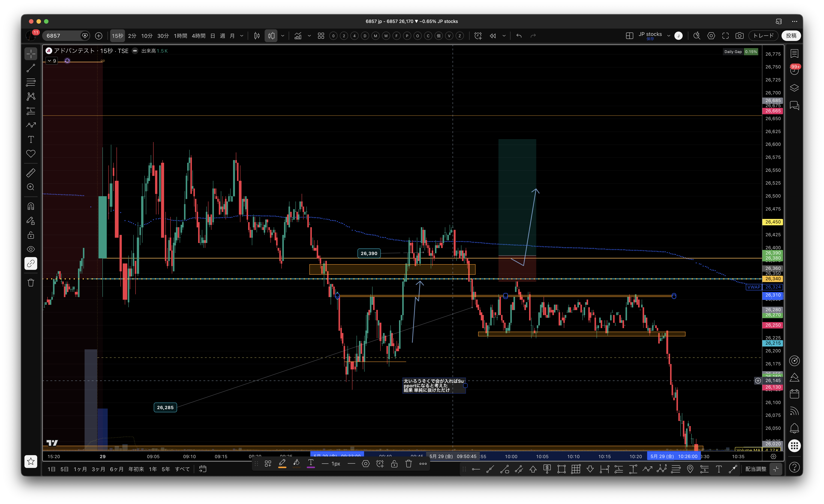Click the 保存 save link under JP stocks

(650, 39)
